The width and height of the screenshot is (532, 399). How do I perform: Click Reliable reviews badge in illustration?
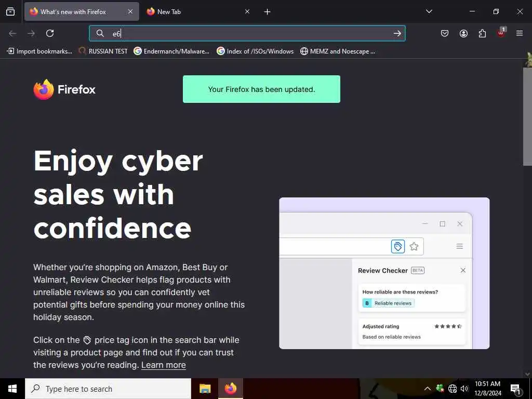click(x=389, y=303)
